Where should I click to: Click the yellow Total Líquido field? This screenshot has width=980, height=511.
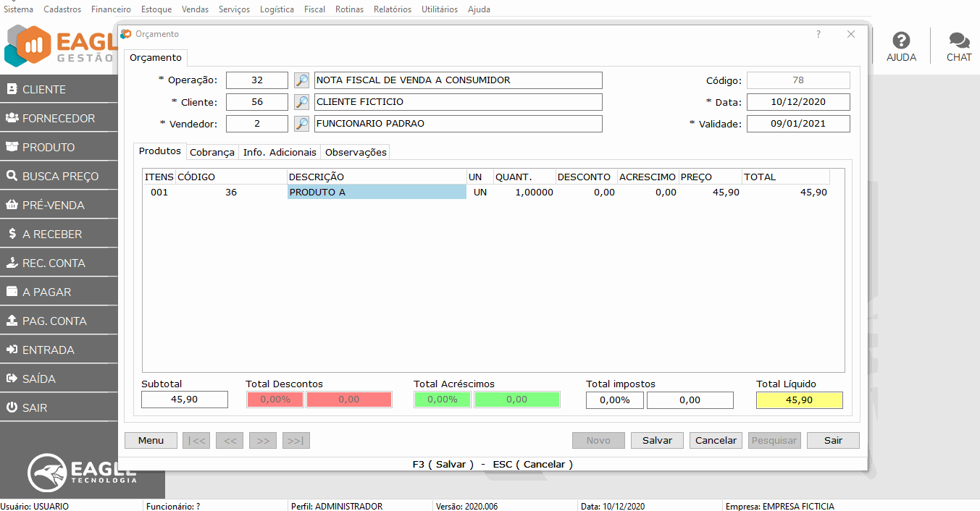[x=799, y=400]
